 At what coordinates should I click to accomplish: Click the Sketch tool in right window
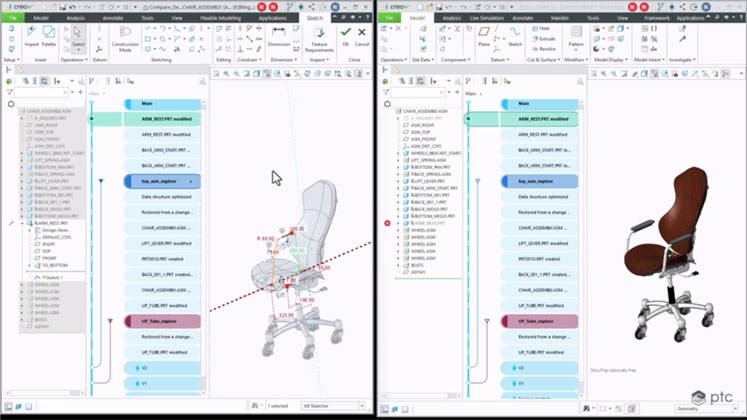pos(515,35)
